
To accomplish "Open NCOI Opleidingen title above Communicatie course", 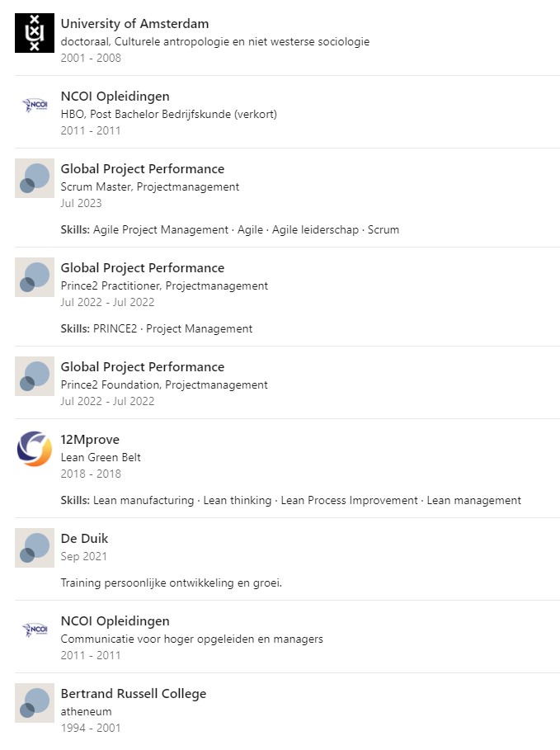I will (x=115, y=621).
